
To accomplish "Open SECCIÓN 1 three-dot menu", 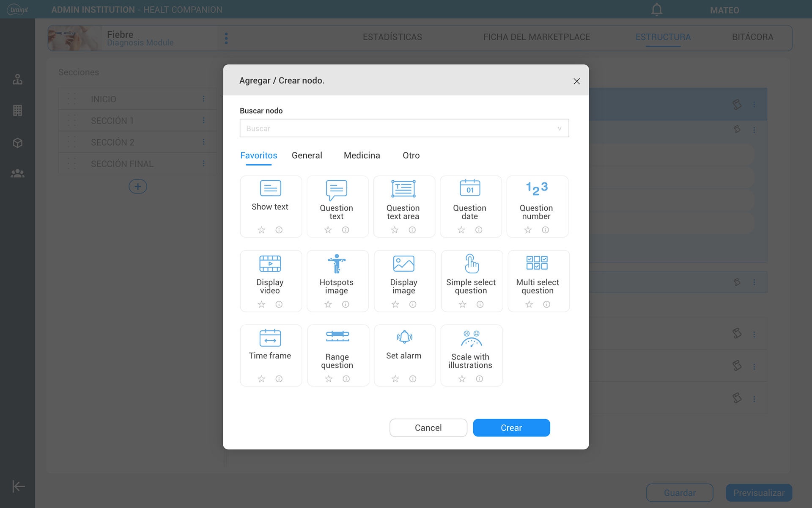I will point(203,121).
